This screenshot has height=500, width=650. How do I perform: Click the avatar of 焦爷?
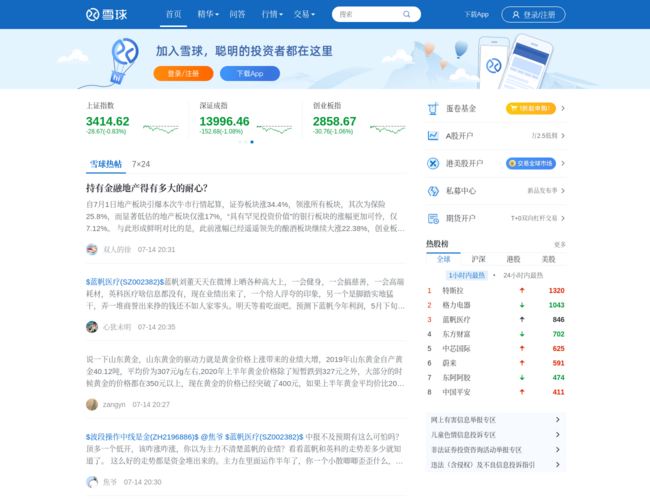pyautogui.click(x=92, y=482)
